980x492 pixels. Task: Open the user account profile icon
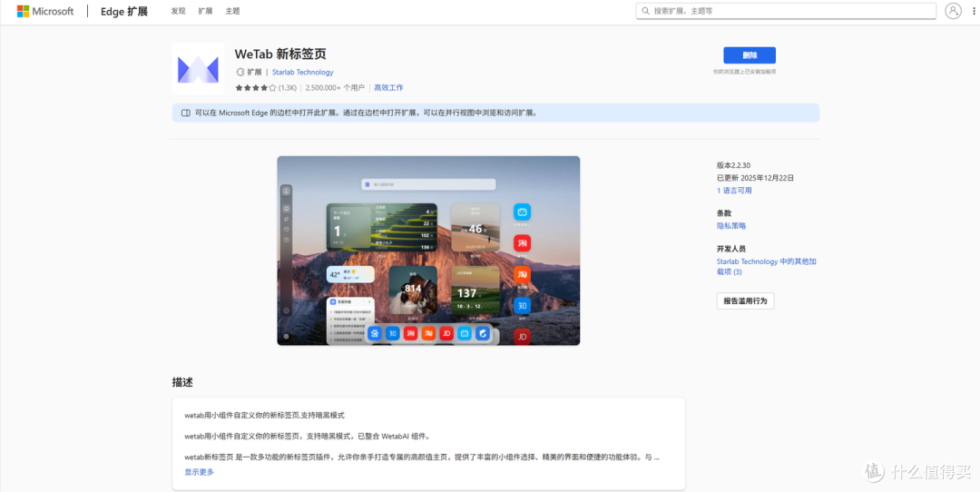pyautogui.click(x=953, y=11)
